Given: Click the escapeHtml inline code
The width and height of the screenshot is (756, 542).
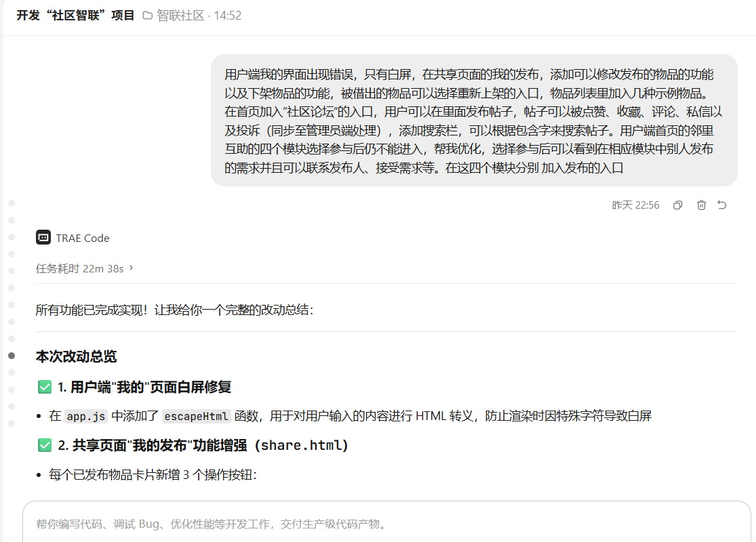Looking at the screenshot, I should tap(196, 416).
